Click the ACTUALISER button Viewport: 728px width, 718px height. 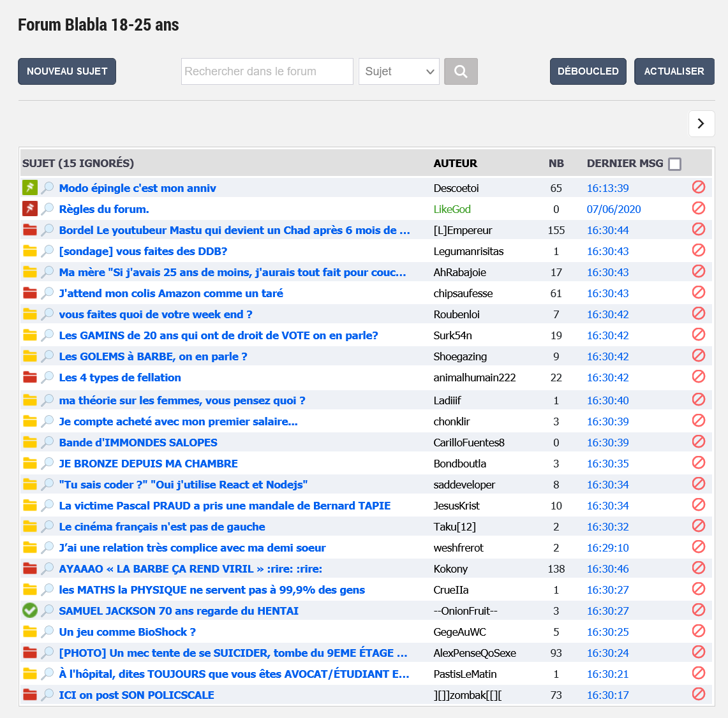click(674, 71)
